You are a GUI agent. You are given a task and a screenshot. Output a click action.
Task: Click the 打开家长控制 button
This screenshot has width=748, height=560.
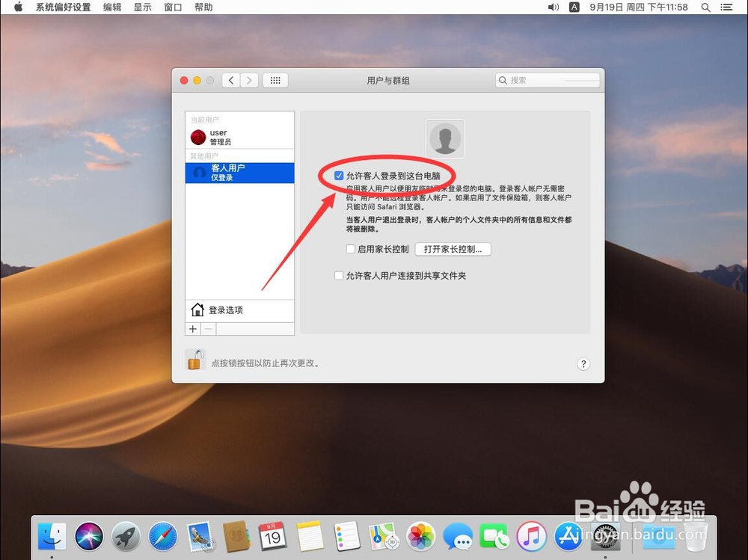pyautogui.click(x=453, y=249)
